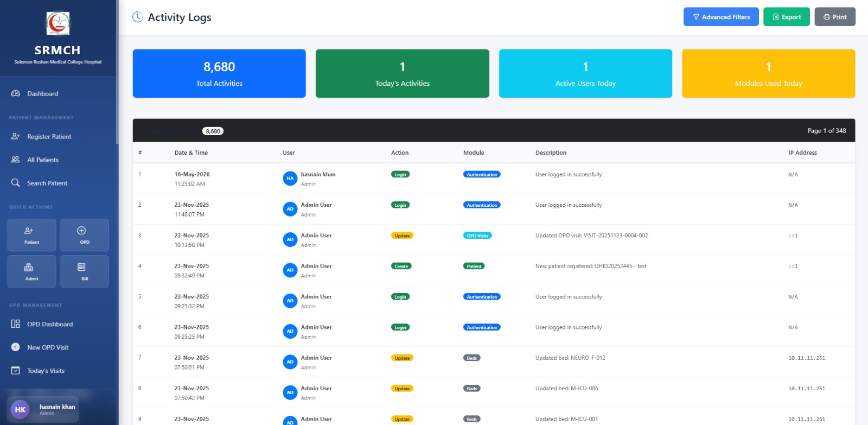The width and height of the screenshot is (868, 425).
Task: Click the AD avatar in row 4
Action: point(290,270)
